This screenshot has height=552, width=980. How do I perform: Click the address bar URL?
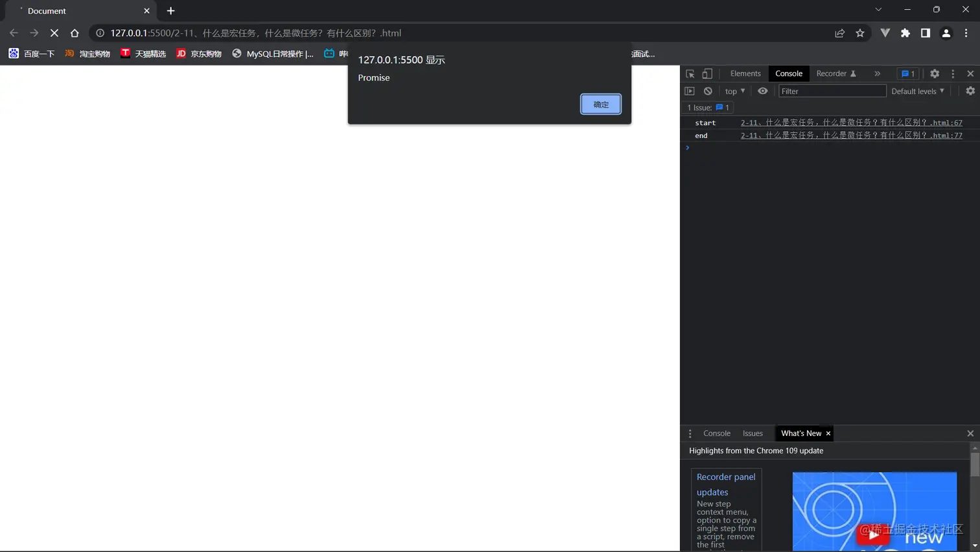255,33
